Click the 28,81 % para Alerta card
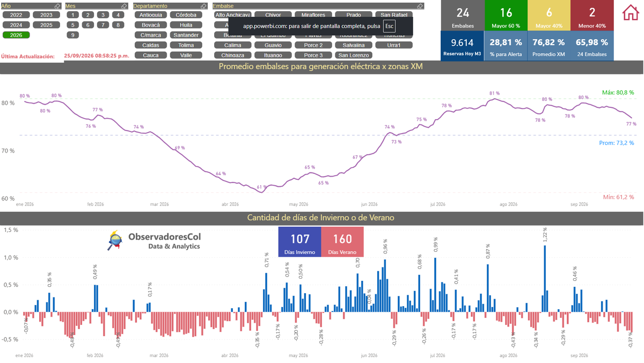Viewport: 644px width, 363px height. [x=506, y=45]
